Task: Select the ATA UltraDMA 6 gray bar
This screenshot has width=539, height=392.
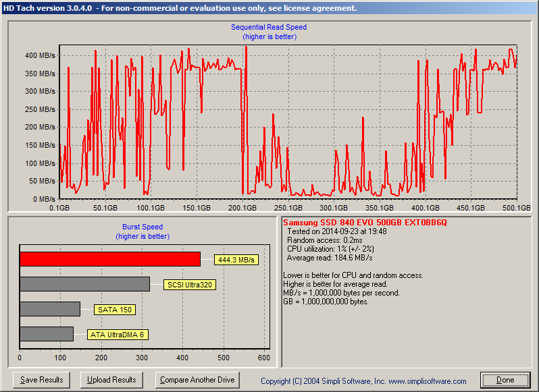Action: (x=47, y=334)
